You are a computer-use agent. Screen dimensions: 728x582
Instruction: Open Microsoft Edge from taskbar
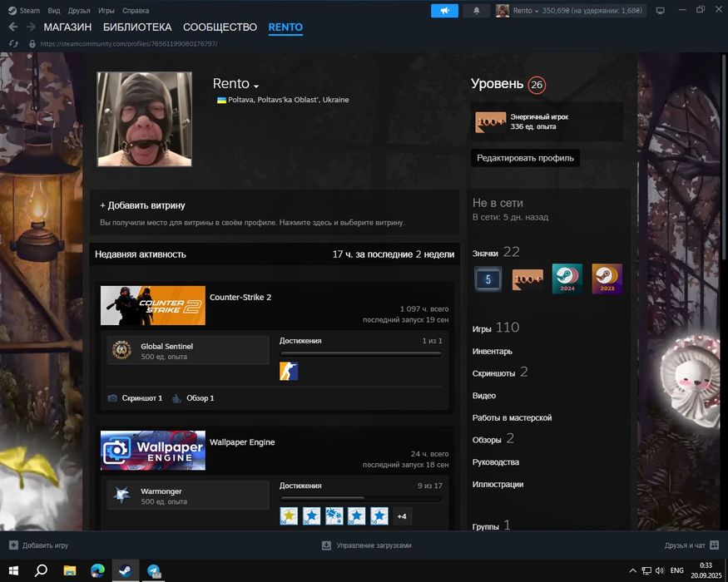[97, 570]
